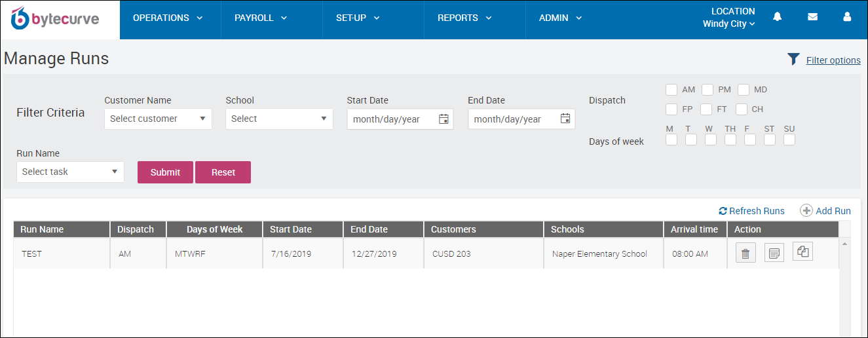Sort by Start Date column header
This screenshot has height=338, width=868.
(303, 229)
